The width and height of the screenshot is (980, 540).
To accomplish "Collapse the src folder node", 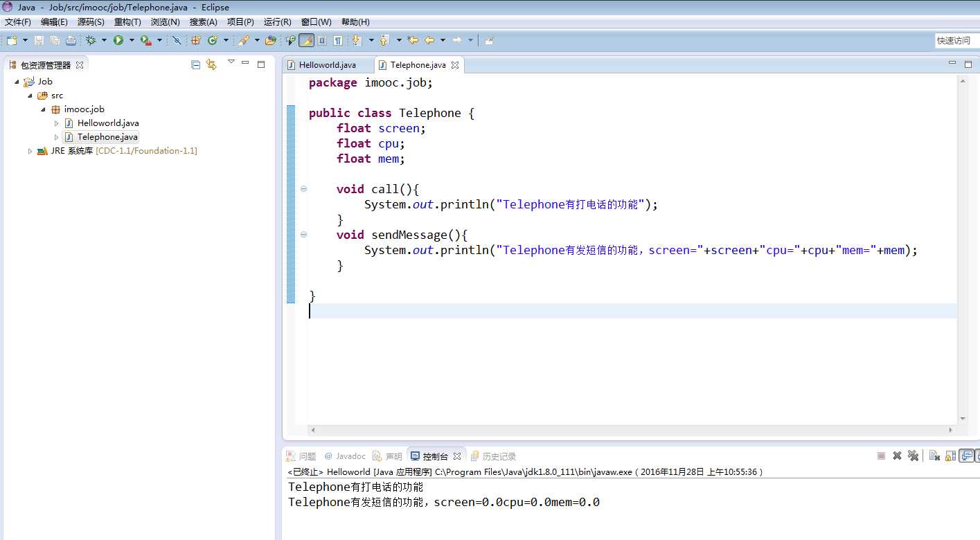I will tap(30, 96).
